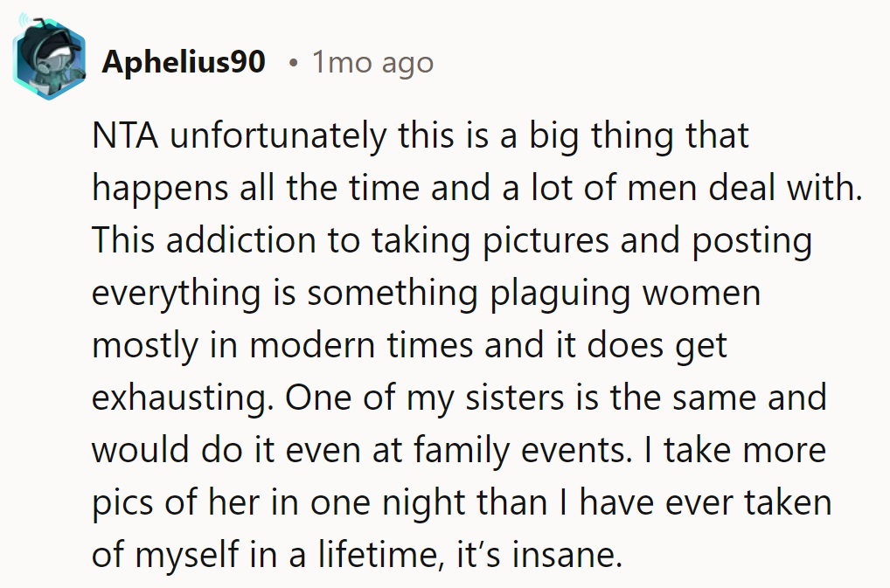Click the word "posting" in the comment
Screen dimensions: 890x588
752,240
